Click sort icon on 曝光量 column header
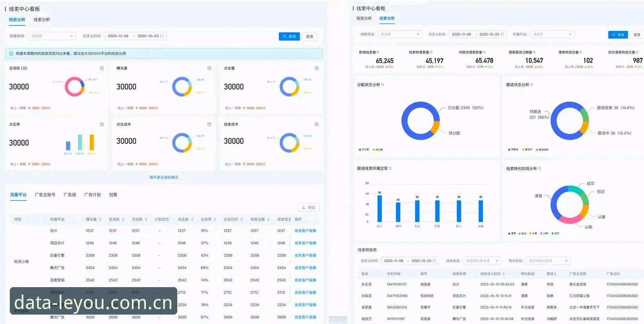 click(x=100, y=220)
